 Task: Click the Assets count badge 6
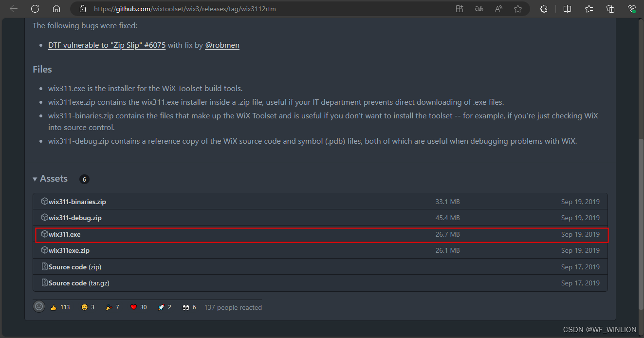click(x=84, y=179)
